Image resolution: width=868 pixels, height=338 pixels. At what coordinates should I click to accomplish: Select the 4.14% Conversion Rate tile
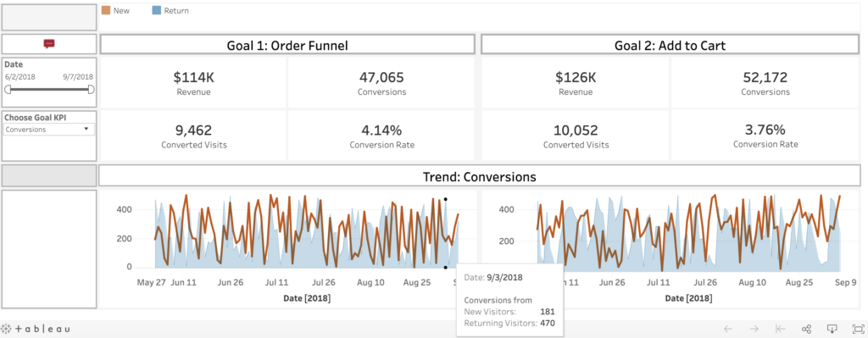[x=381, y=136]
